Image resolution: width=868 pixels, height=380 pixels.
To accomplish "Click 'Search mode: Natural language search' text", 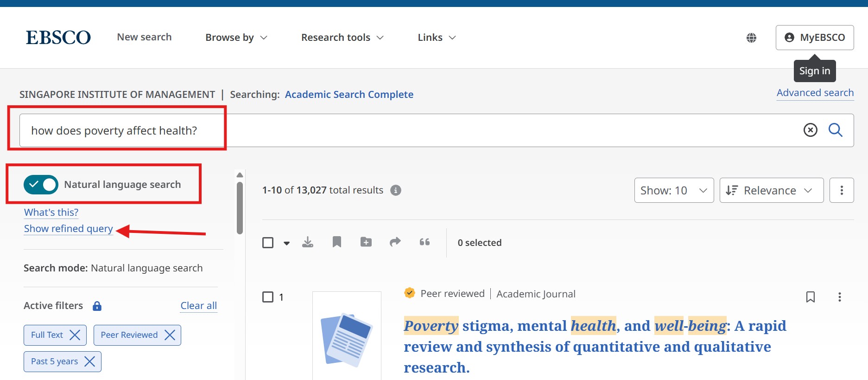I will pyautogui.click(x=113, y=268).
